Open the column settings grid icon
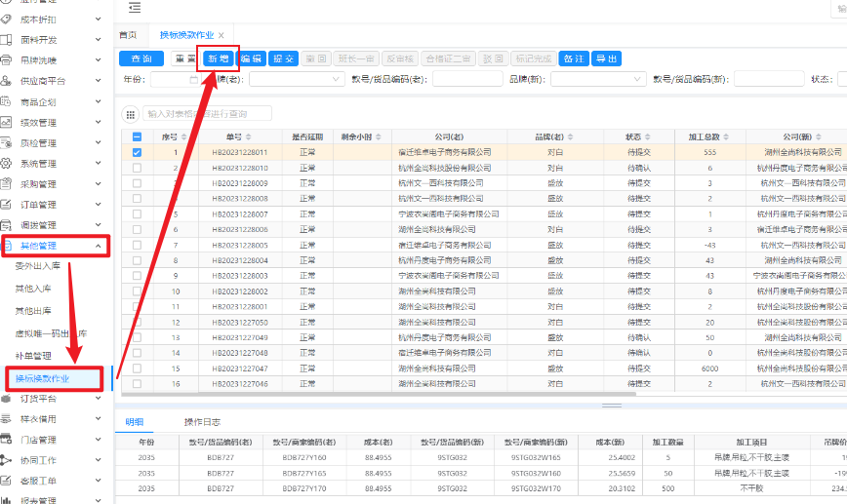Image resolution: width=847 pixels, height=504 pixels. tap(130, 113)
